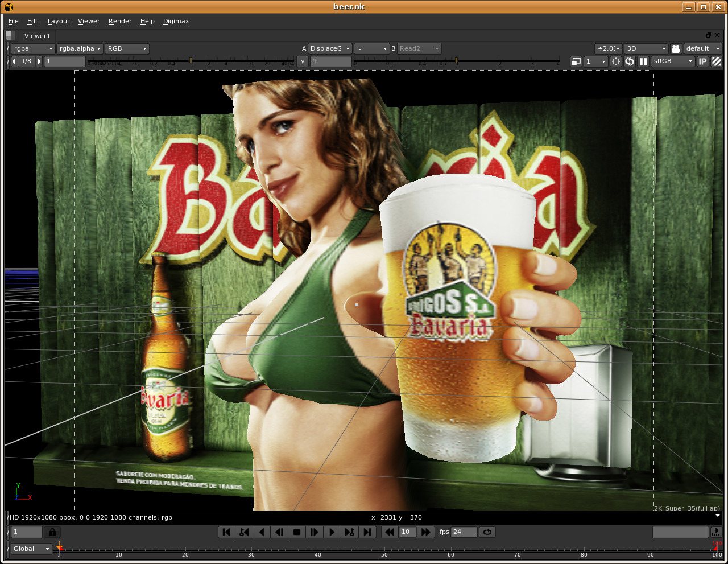Open the Help menu
The height and width of the screenshot is (564, 728).
147,21
